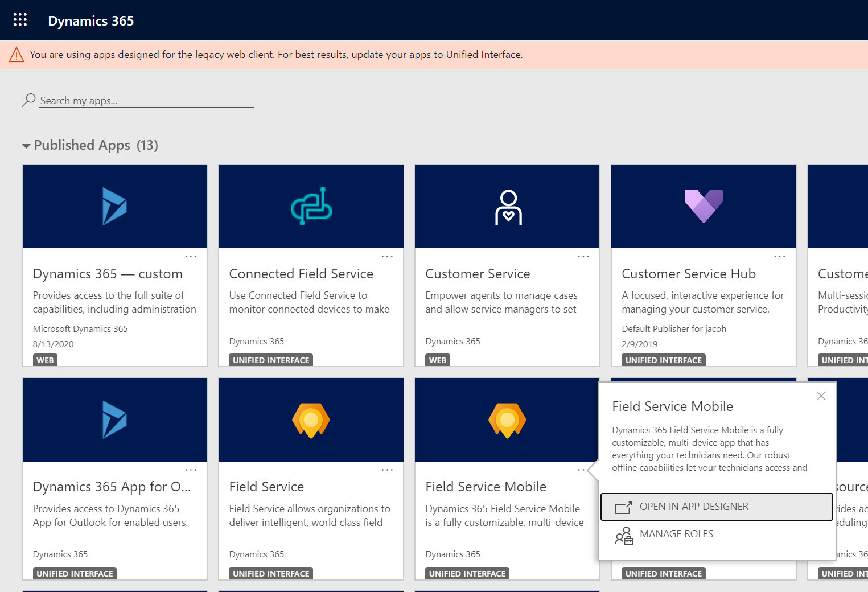Open Connected Field Service app icon

[x=311, y=206]
